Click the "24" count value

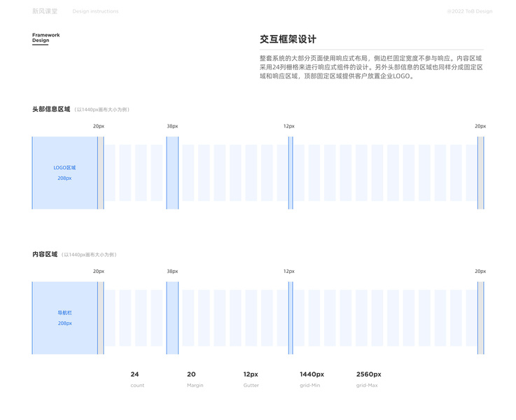click(x=134, y=374)
